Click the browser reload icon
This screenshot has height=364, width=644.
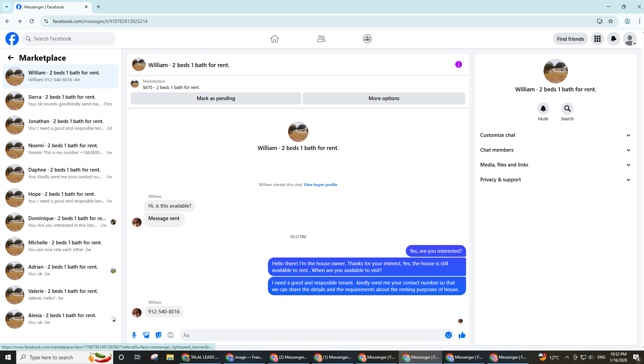pos(32,21)
